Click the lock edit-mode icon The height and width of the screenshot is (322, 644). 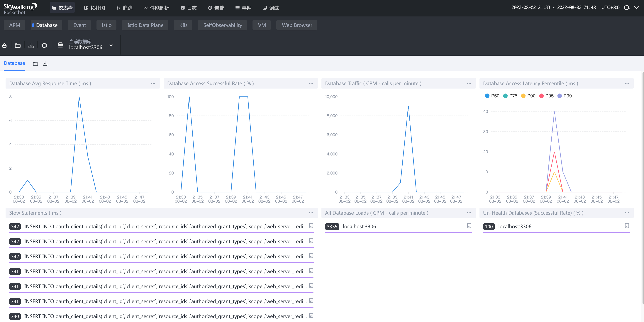[4, 45]
